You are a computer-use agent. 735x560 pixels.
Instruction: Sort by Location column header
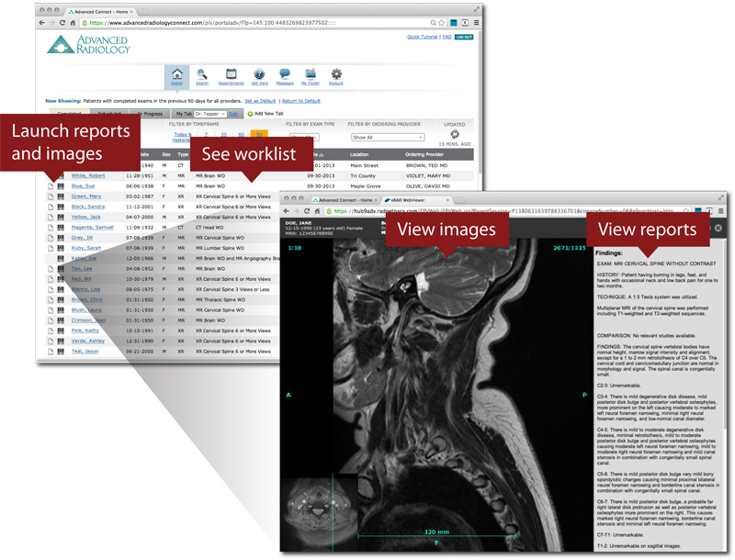point(359,154)
